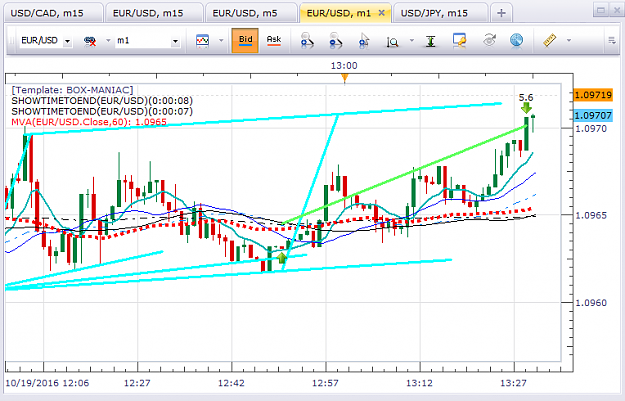Click the 12:27 time axis label
This screenshot has width=625, height=401.
(137, 383)
